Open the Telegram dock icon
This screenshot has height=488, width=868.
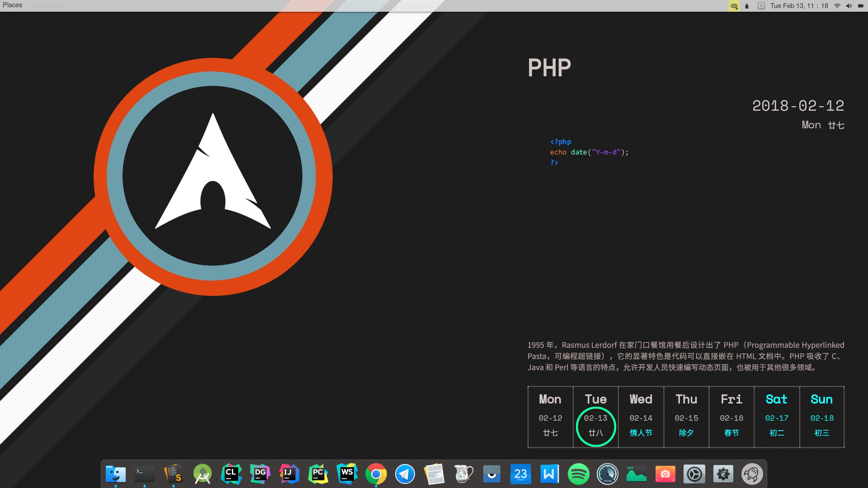[405, 474]
